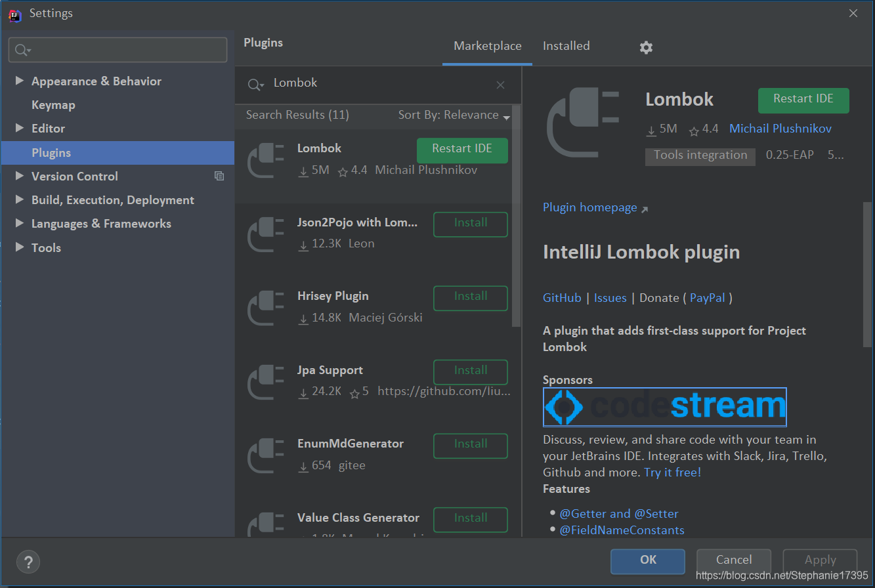Click the plugin details vertical scrollbar
The width and height of the screenshot is (875, 588).
tap(868, 274)
